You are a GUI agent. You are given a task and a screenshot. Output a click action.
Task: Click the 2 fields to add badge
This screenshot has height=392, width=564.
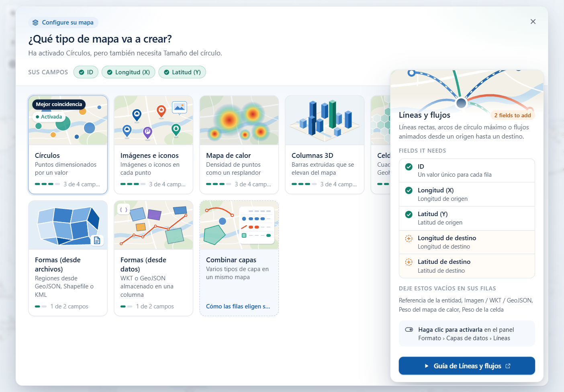pyautogui.click(x=513, y=115)
